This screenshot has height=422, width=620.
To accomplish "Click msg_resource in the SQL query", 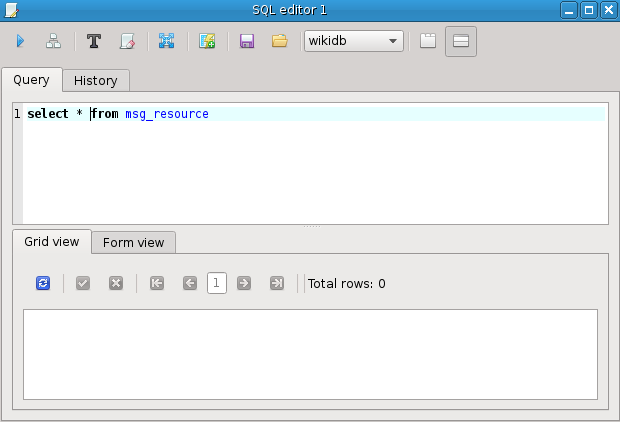I will 167,114.
